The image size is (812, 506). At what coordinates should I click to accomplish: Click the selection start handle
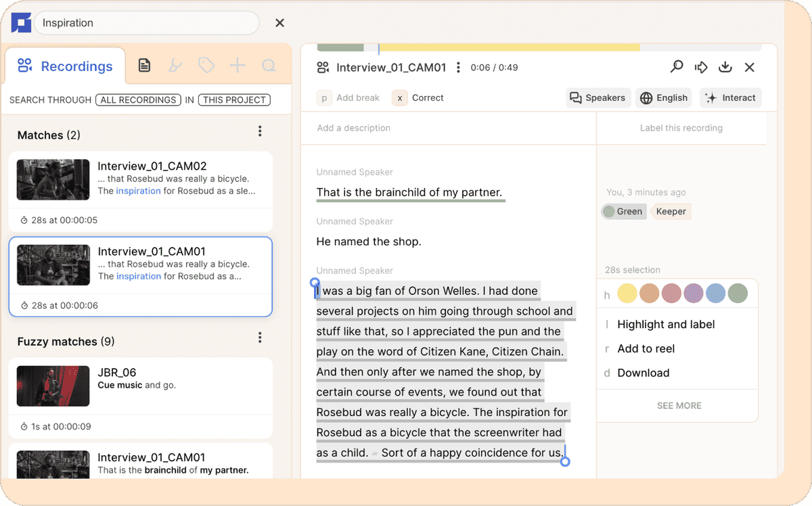315,283
